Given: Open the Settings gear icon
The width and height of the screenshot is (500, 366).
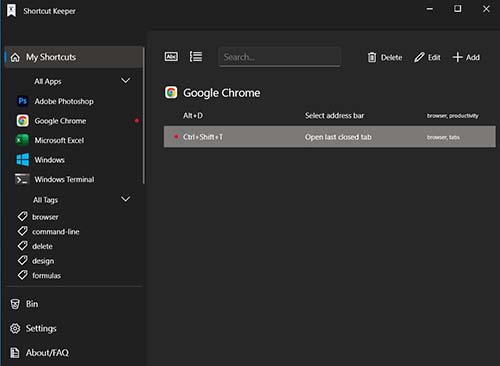Looking at the screenshot, I should (x=15, y=328).
